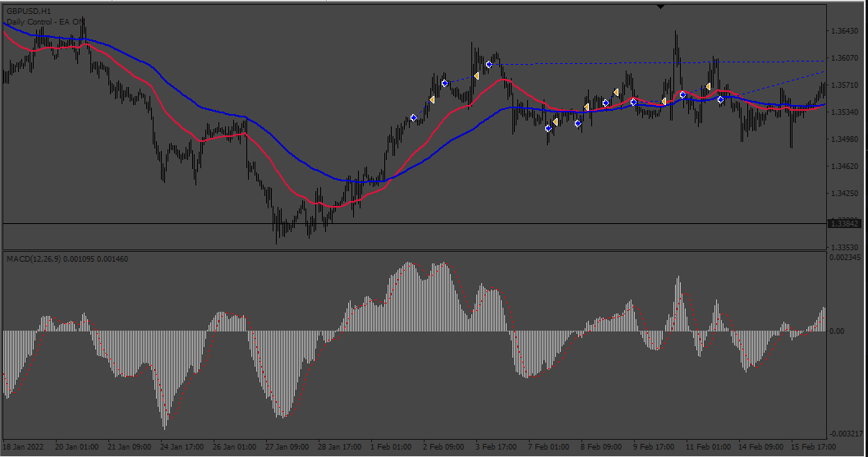
Task: Click the 1.33842 price label on the axis
Action: 845,224
